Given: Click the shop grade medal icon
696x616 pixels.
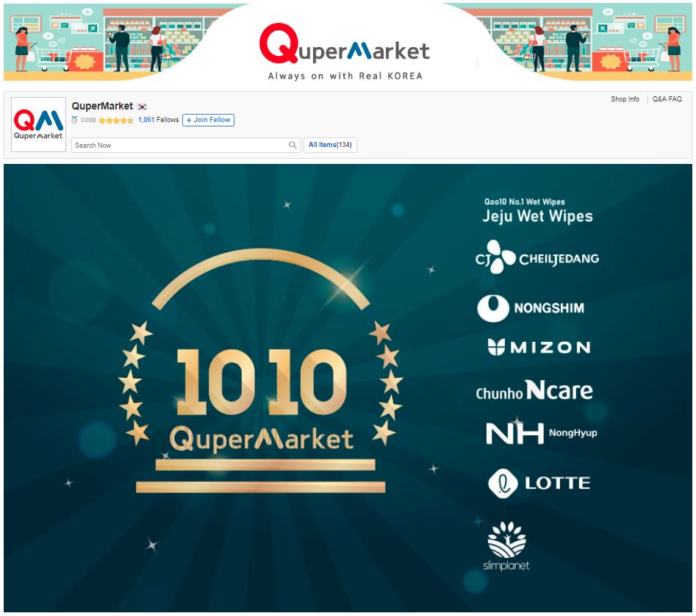Looking at the screenshot, I should point(74,120).
